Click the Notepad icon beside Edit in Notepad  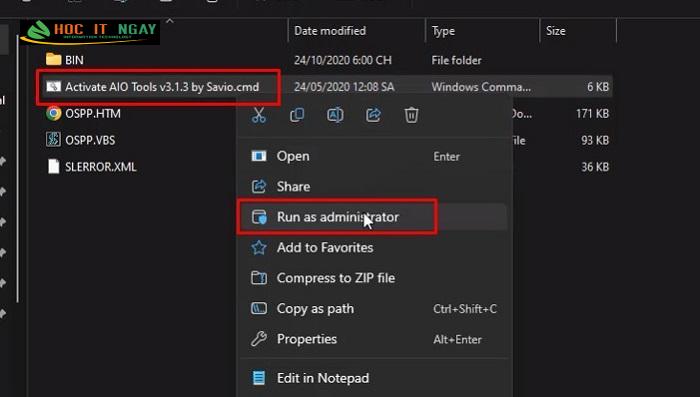coord(259,378)
